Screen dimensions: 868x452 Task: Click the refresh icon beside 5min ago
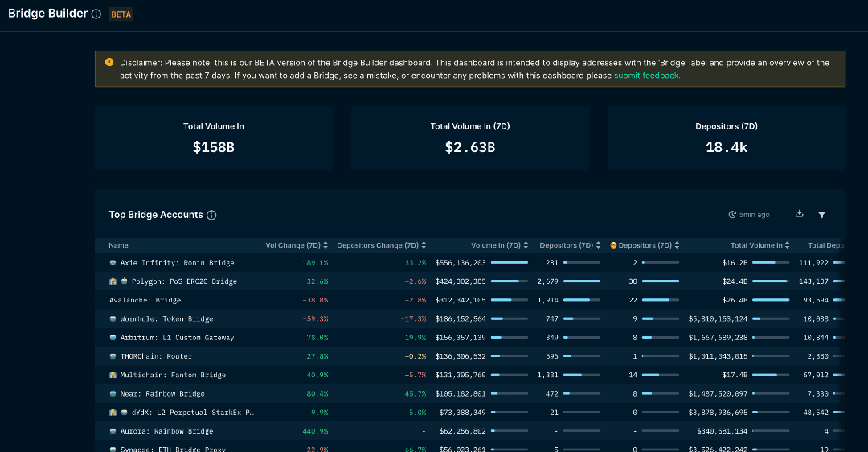(732, 215)
